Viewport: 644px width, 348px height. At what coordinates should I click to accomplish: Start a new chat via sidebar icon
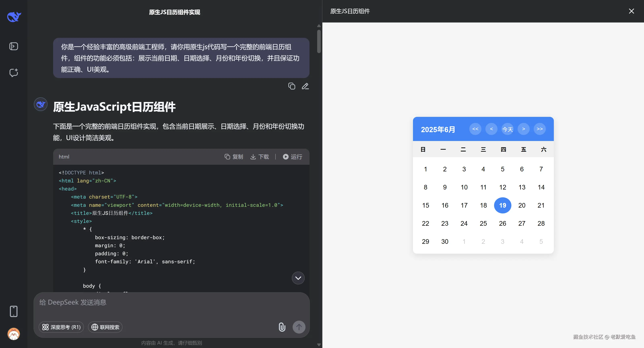tap(13, 73)
